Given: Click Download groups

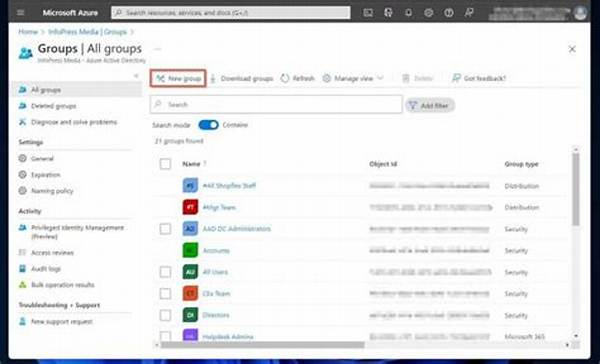Looking at the screenshot, I should (x=241, y=78).
